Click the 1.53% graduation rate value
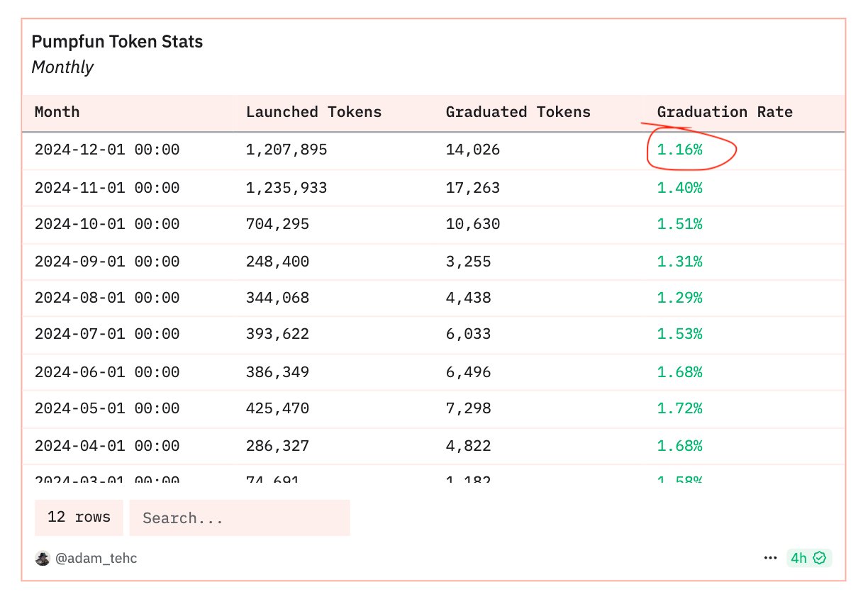 pos(680,335)
